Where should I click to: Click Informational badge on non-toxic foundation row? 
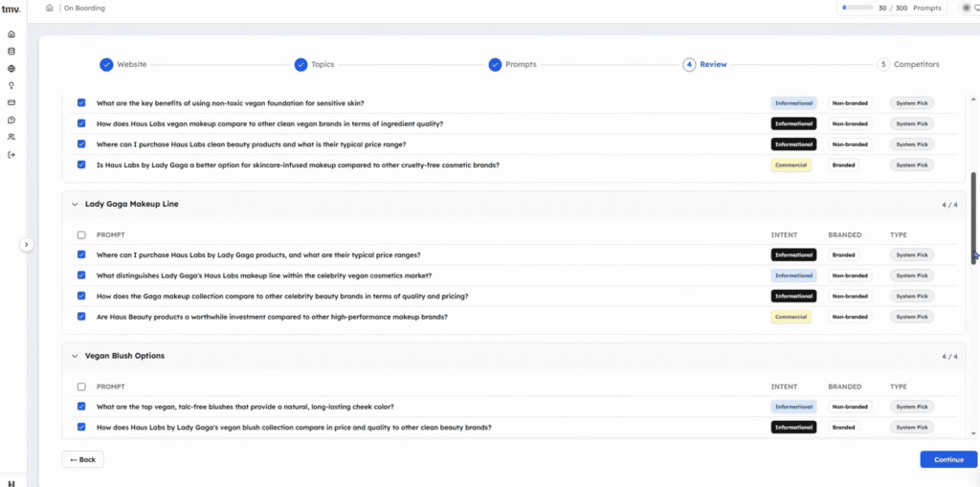[x=793, y=103]
